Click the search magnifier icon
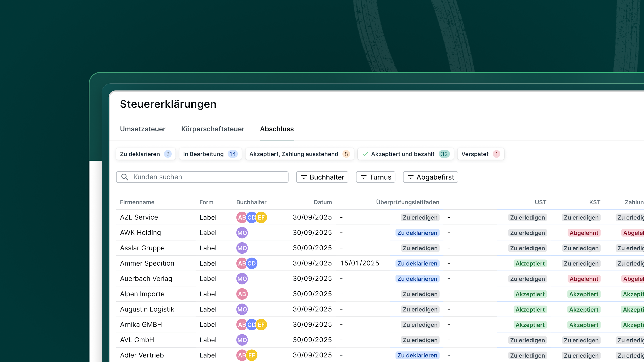The width and height of the screenshot is (644, 362). [x=125, y=177]
